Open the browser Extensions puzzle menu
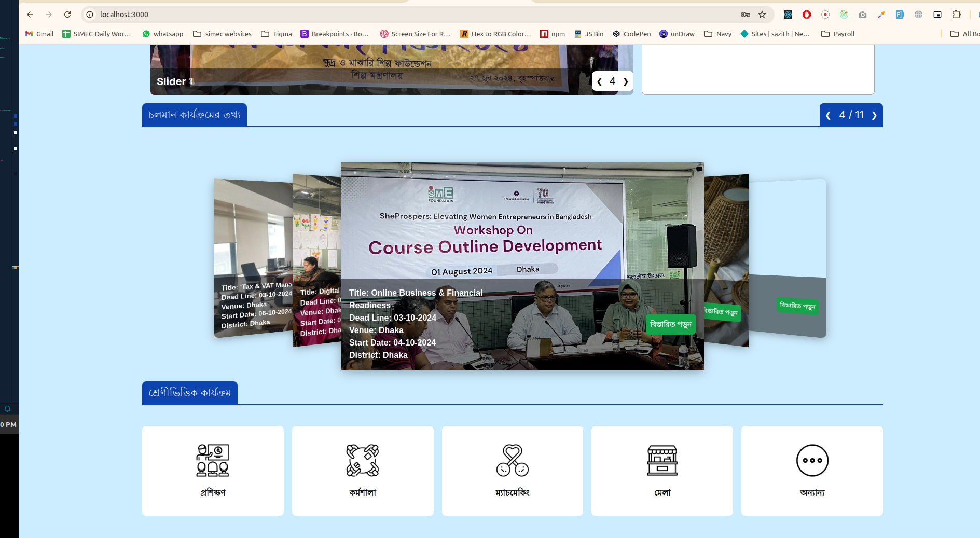980x538 pixels. (x=956, y=15)
